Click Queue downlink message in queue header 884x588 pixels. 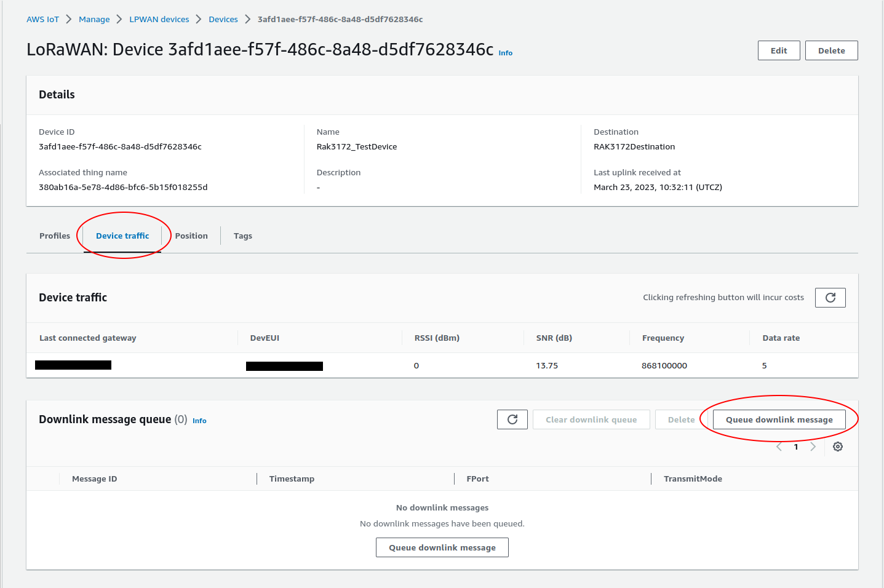coord(779,419)
